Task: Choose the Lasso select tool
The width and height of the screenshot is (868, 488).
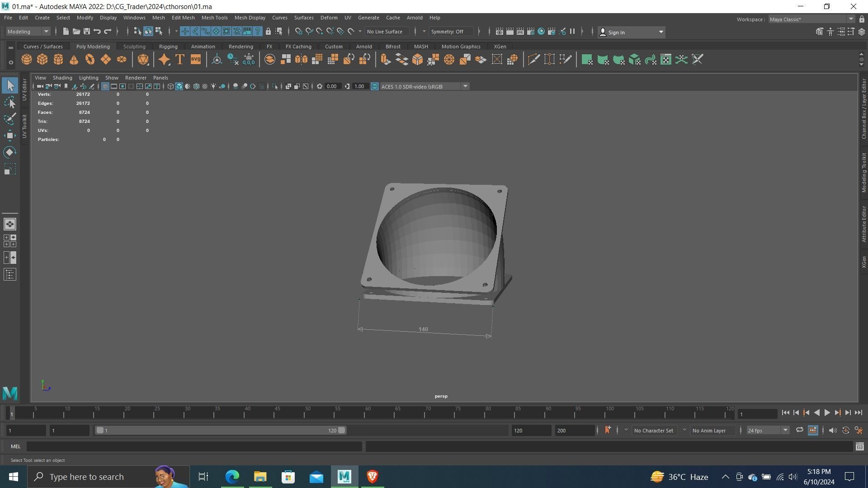Action: tap(10, 103)
